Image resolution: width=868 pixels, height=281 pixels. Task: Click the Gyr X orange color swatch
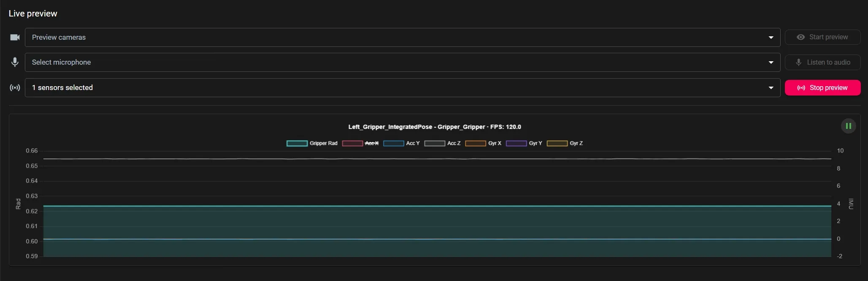tap(476, 143)
